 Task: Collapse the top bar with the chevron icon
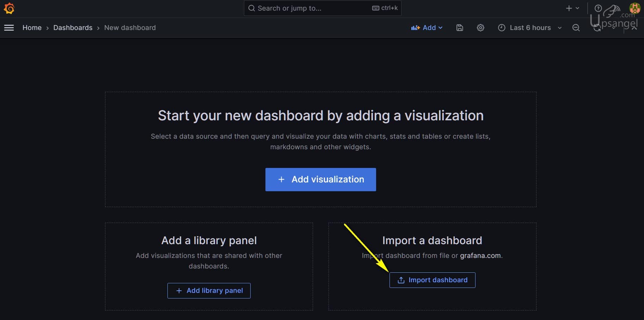(634, 28)
